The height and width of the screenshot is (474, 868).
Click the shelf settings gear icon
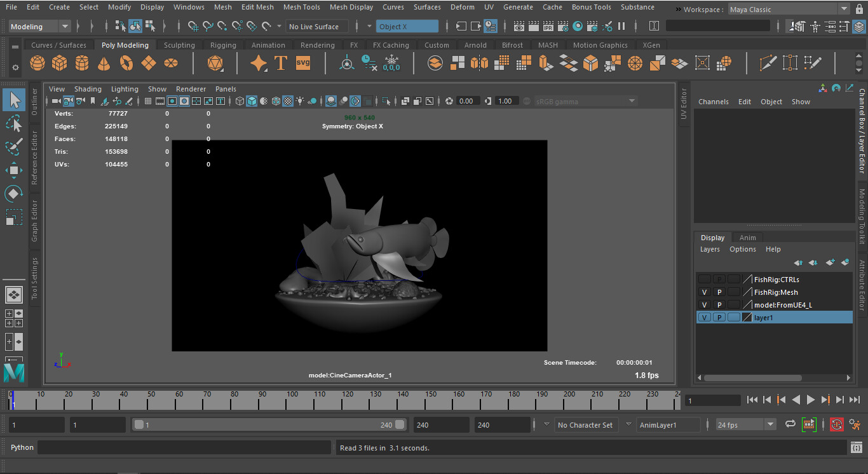[x=16, y=67]
